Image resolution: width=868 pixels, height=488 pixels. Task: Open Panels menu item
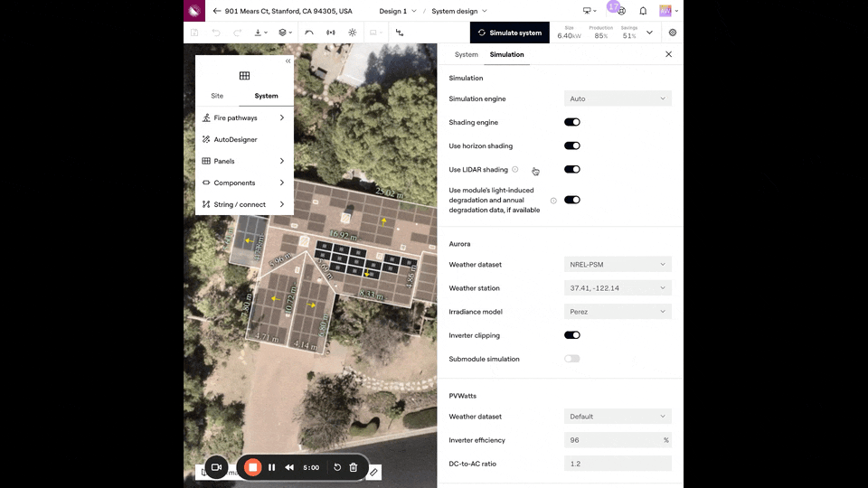click(x=244, y=161)
